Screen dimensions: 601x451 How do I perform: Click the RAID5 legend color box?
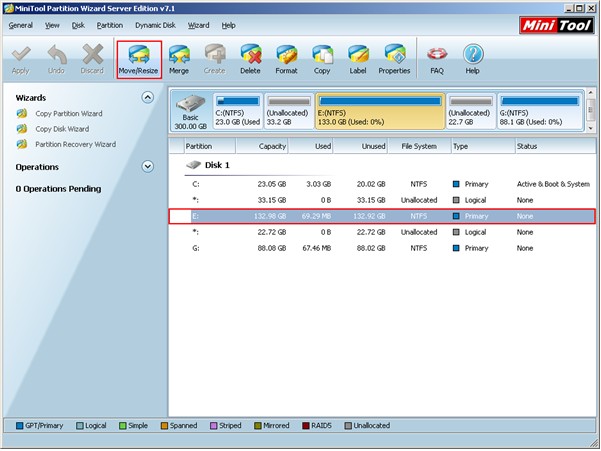tap(305, 426)
